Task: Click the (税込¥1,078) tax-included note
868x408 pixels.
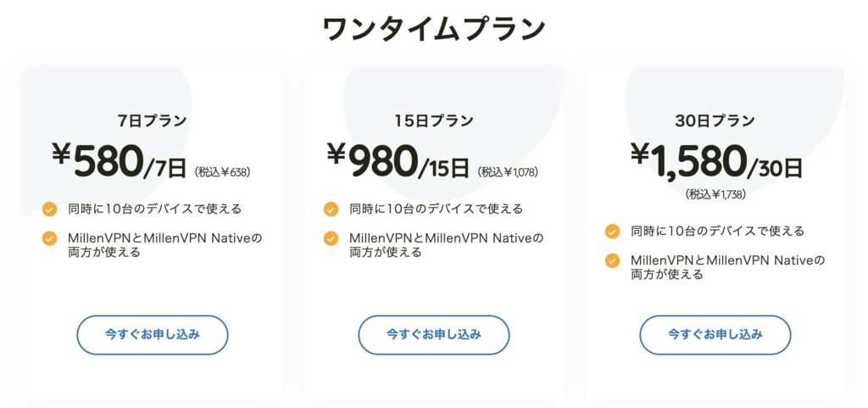Action: pyautogui.click(x=508, y=171)
